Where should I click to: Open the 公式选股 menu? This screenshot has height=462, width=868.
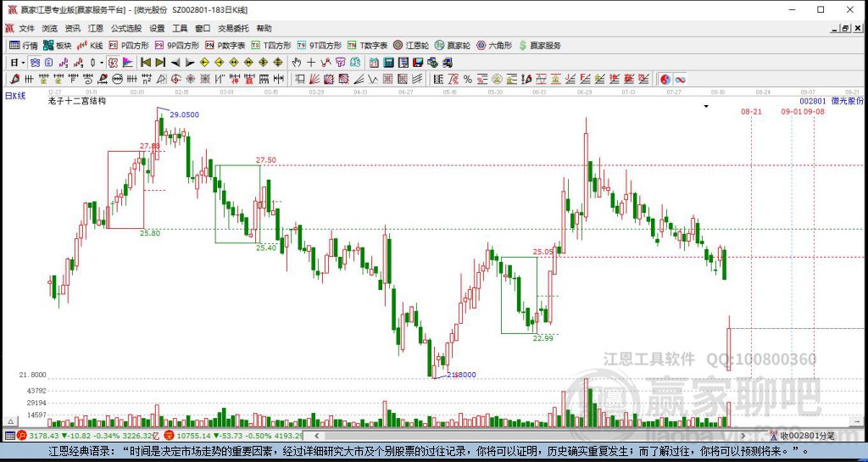coord(126,28)
